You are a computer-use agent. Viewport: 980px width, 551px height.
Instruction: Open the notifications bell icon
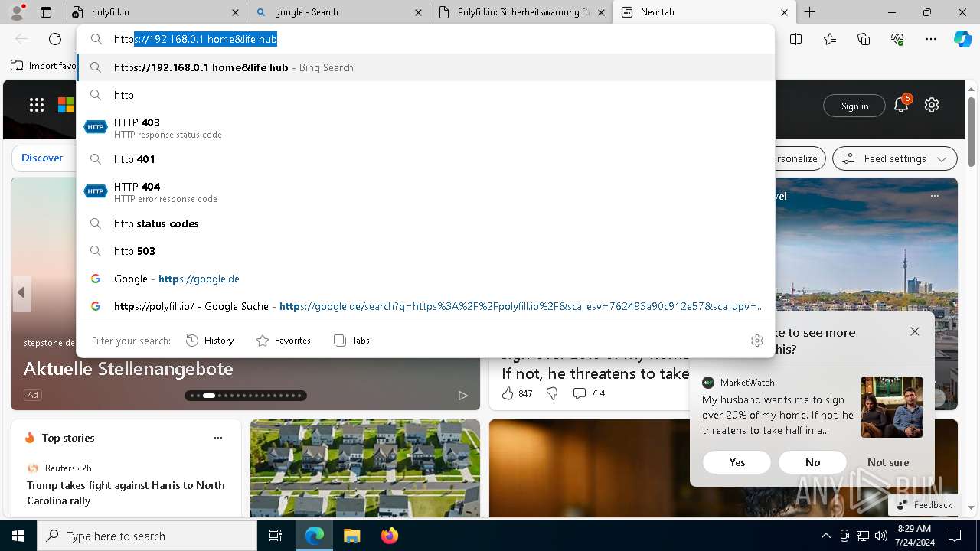(901, 106)
